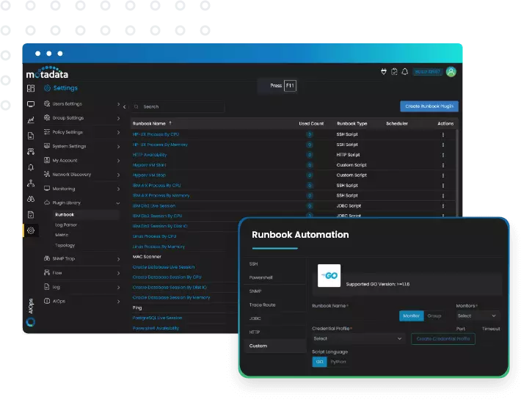Open the Monitors Select dropdown
The height and width of the screenshot is (408, 532).
477,316
